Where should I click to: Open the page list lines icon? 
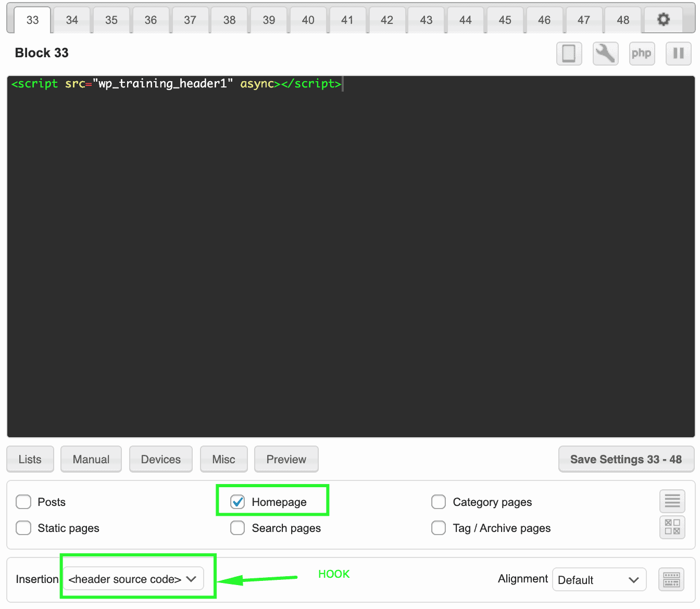click(x=672, y=501)
